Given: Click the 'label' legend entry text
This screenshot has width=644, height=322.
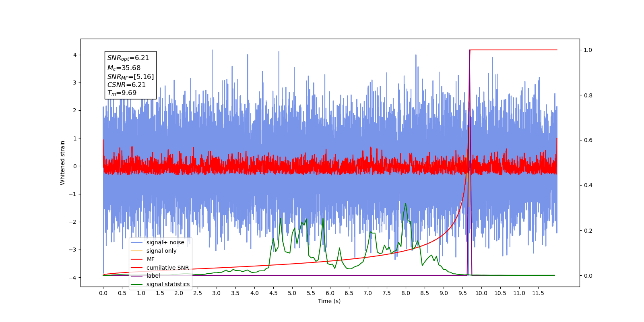Looking at the screenshot, I should click(x=153, y=276).
